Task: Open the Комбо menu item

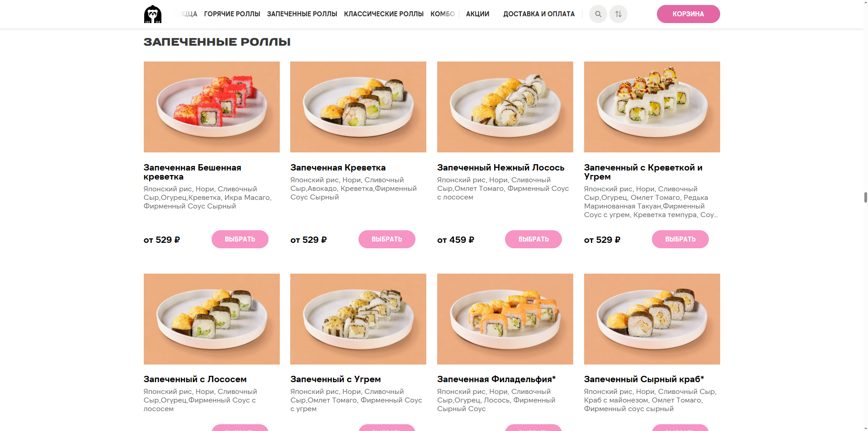Action: click(x=442, y=14)
